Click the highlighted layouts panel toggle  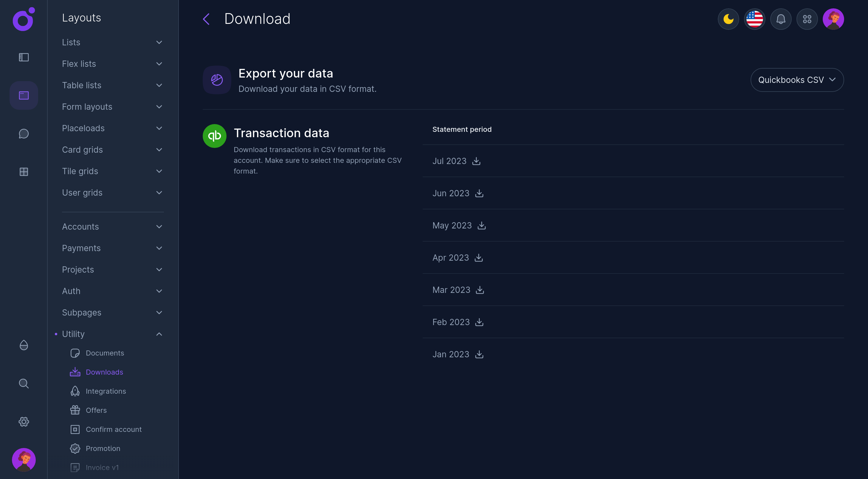tap(24, 95)
